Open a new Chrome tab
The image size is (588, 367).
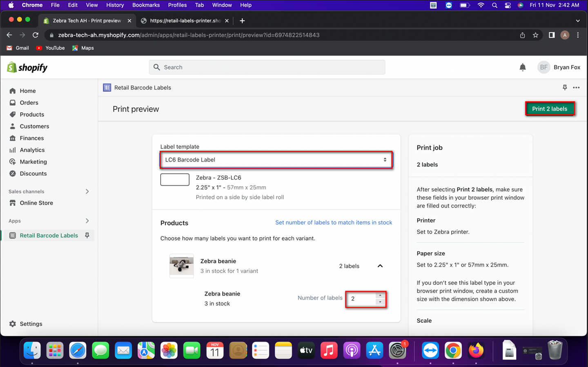coord(242,20)
